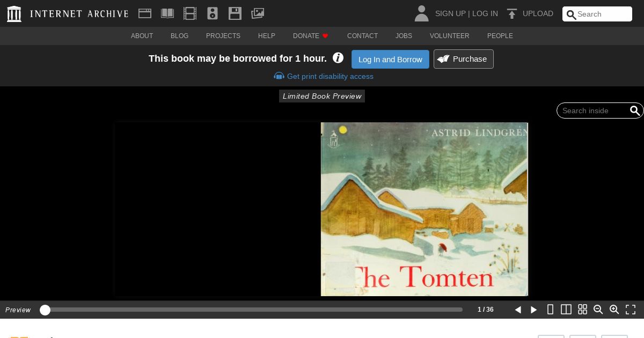Click the INTERNET ARCHIVE wordmark

pyautogui.click(x=79, y=14)
